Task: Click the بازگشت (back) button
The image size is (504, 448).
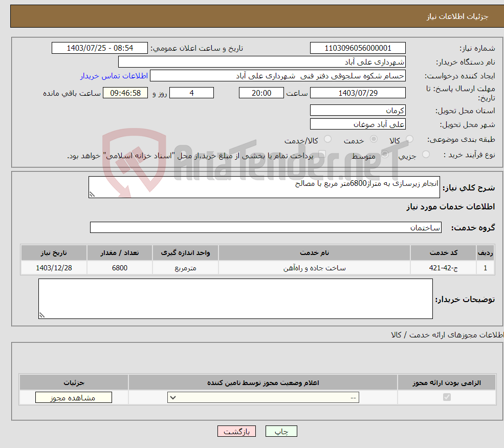Action: 236,431
